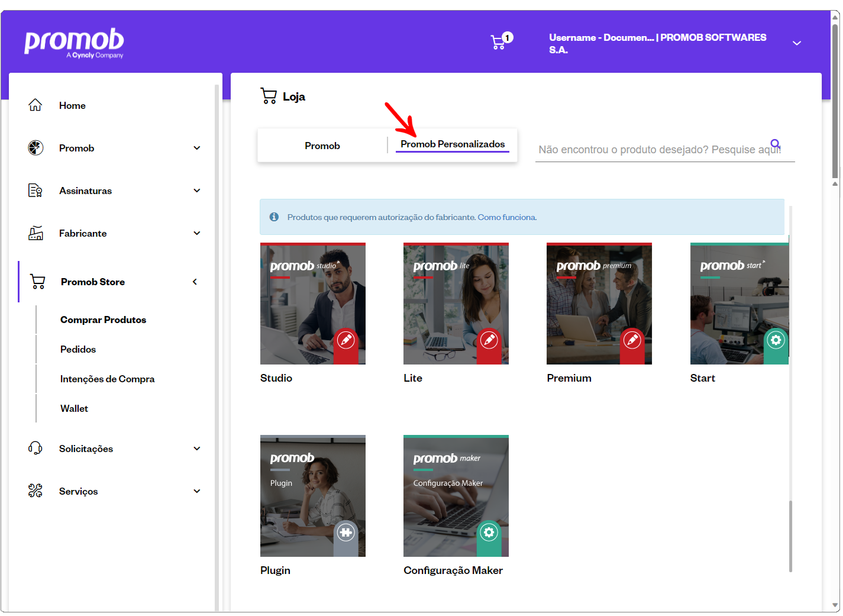Click the search magnifier icon

point(776,144)
